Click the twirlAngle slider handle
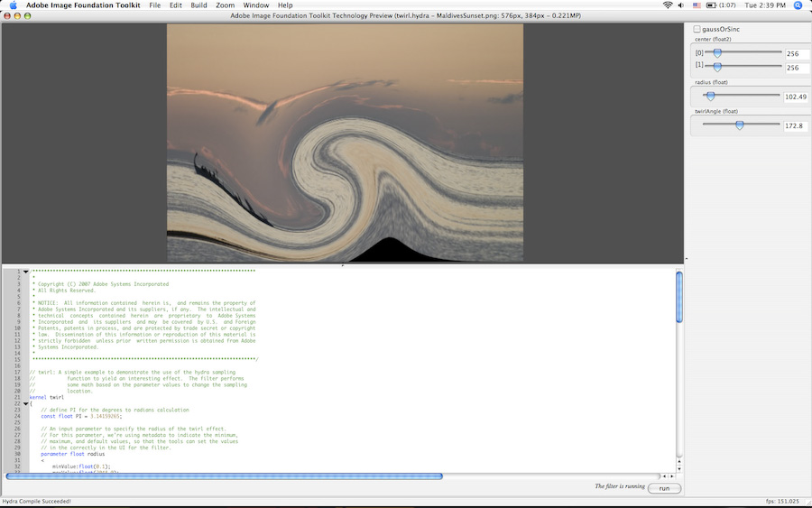812x508 pixels. [x=739, y=125]
